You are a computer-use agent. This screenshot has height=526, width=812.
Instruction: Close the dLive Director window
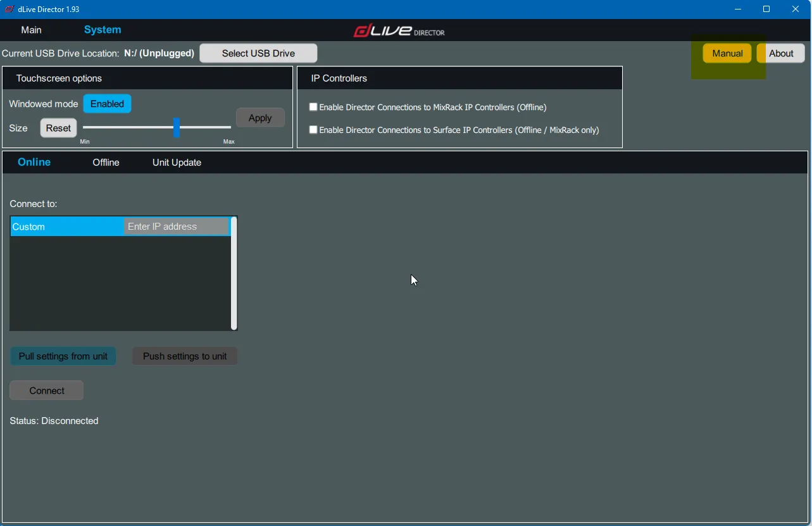[796, 9]
